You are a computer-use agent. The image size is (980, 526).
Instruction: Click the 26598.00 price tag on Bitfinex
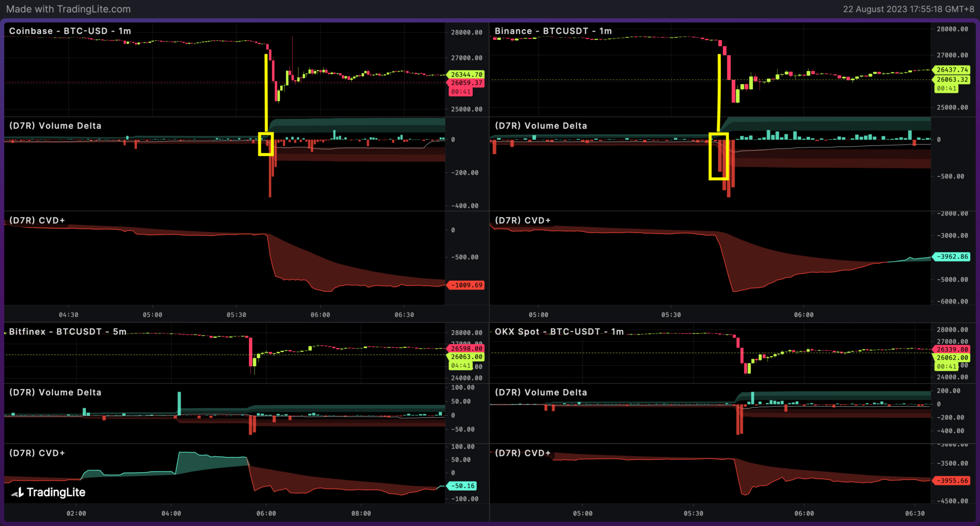(x=467, y=348)
